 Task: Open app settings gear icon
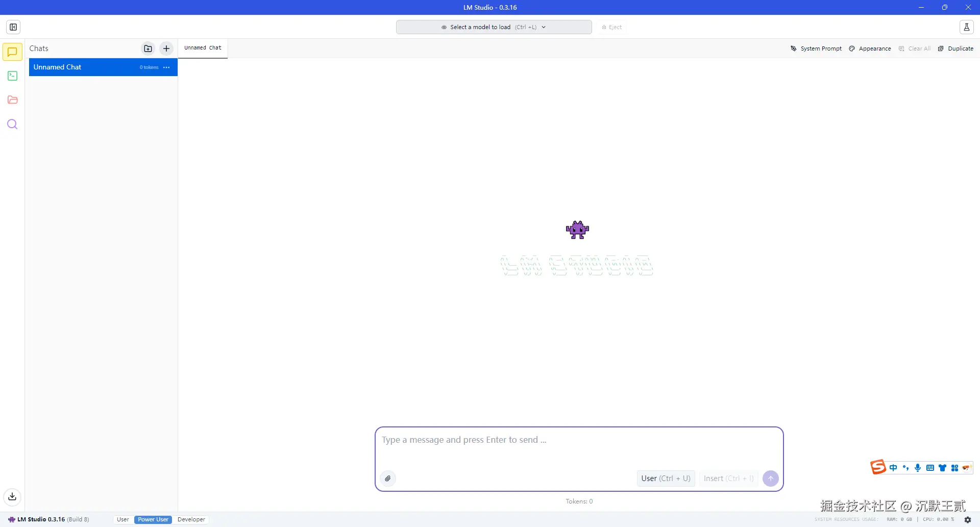pos(968,520)
